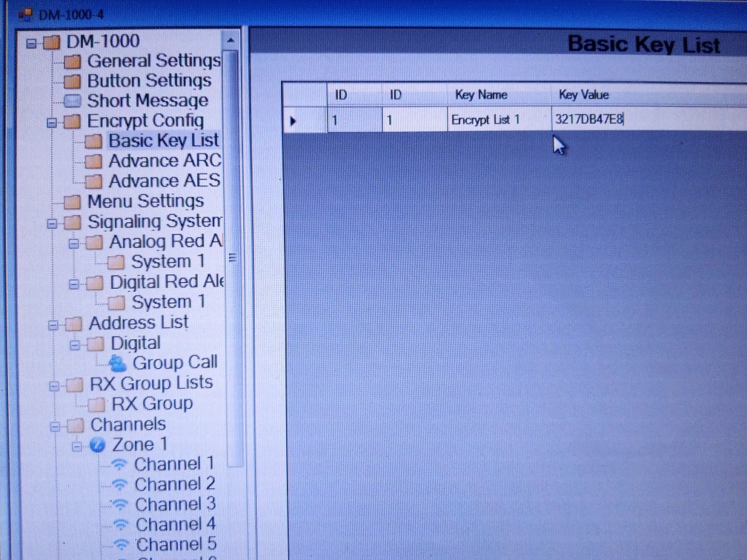
Task: Collapse the Encrypt Config tree node
Action: click(x=52, y=123)
